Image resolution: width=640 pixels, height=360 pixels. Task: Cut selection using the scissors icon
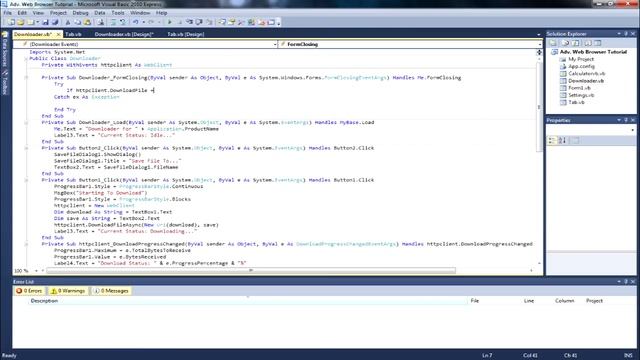tap(68, 22)
